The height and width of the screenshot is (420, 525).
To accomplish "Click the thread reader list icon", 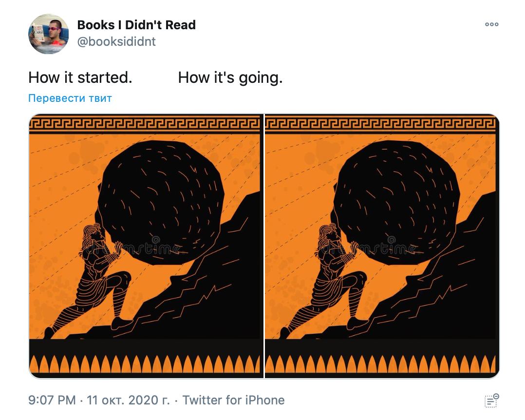I will click(491, 401).
